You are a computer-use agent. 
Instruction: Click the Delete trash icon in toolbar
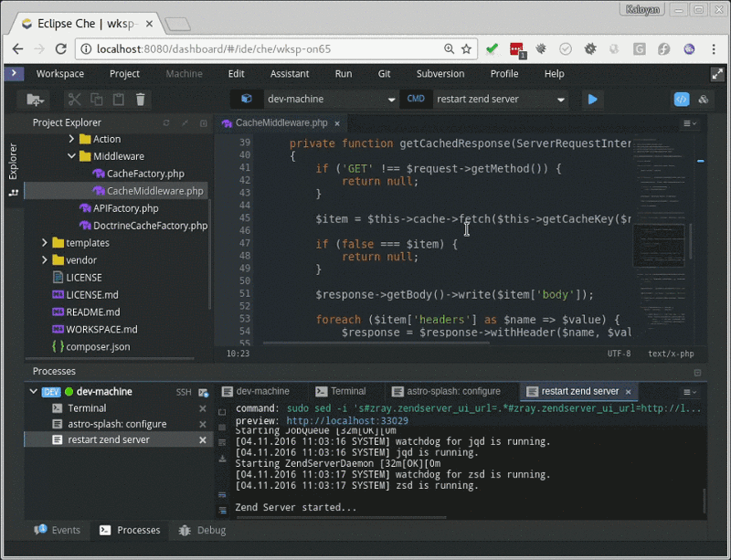140,100
